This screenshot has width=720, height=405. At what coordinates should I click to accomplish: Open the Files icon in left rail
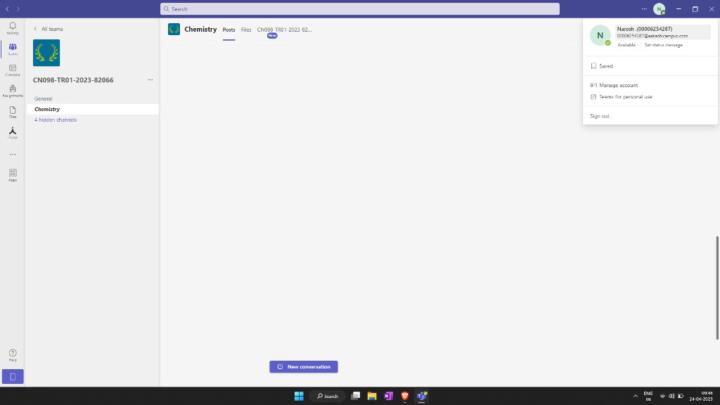pos(12,112)
